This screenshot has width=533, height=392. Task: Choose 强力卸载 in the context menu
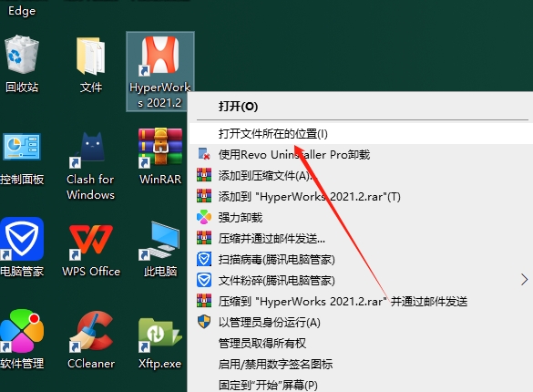click(360, 218)
